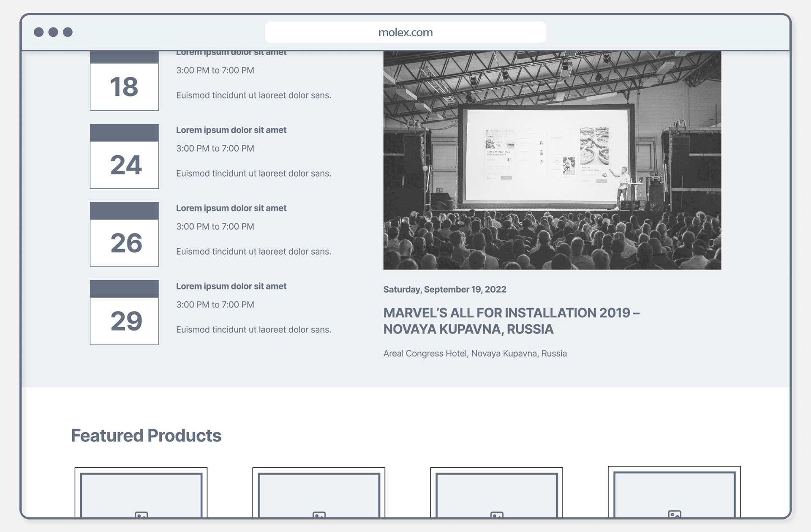
Task: Open the calendar icon showing 26
Action: pyautogui.click(x=124, y=234)
